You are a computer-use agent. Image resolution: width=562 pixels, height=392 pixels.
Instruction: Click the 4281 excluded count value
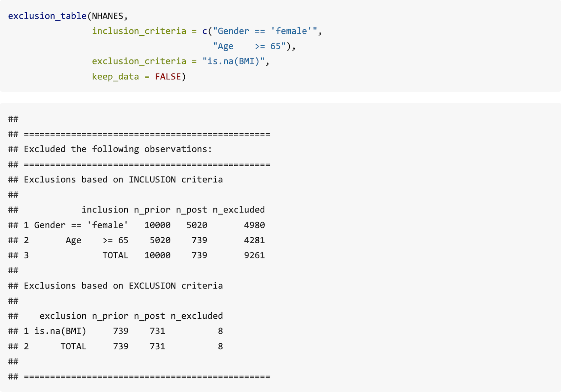click(254, 240)
